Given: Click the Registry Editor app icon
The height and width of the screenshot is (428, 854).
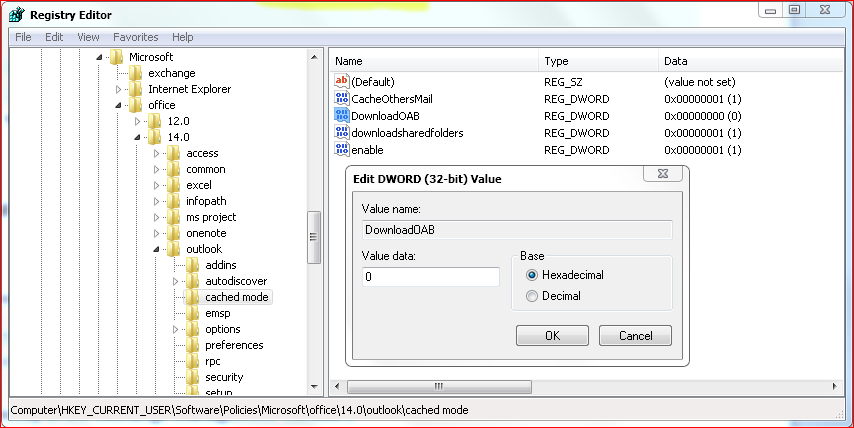Looking at the screenshot, I should (16, 14).
